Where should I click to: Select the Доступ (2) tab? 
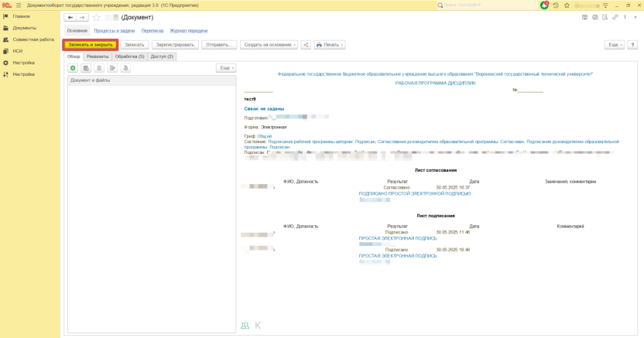pyautogui.click(x=162, y=56)
